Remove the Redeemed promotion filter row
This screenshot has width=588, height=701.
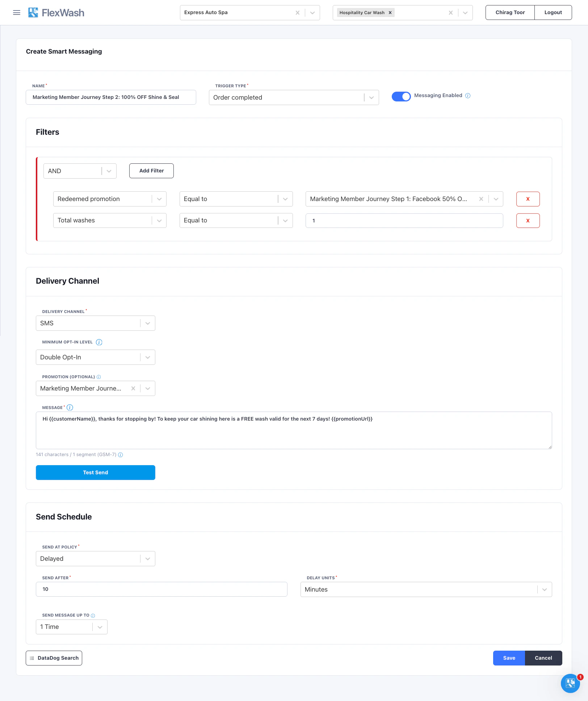coord(528,199)
